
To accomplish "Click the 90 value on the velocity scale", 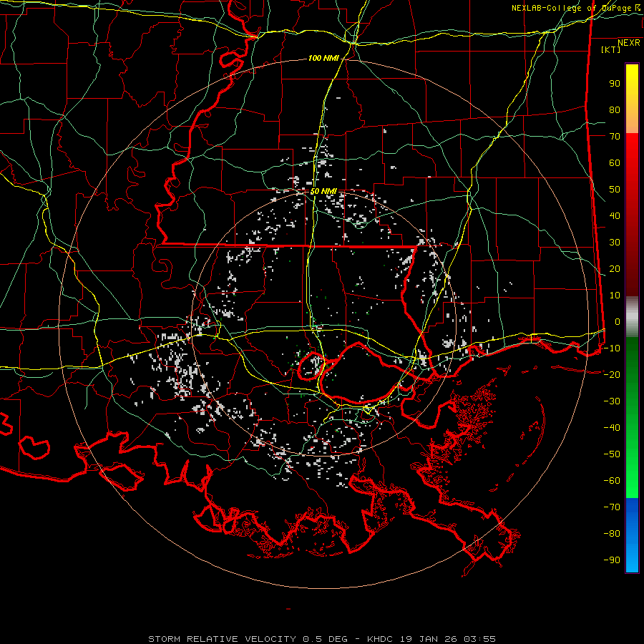I will coord(615,84).
